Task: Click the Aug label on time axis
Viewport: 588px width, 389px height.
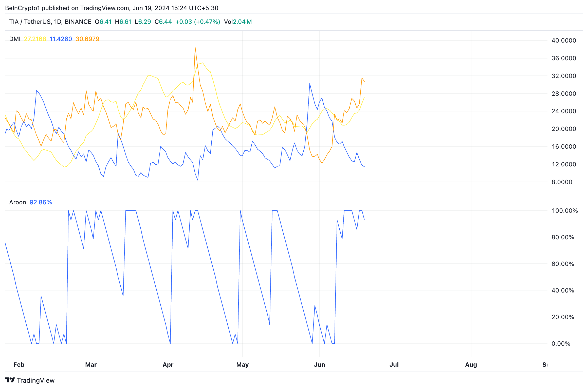Action: click(471, 365)
